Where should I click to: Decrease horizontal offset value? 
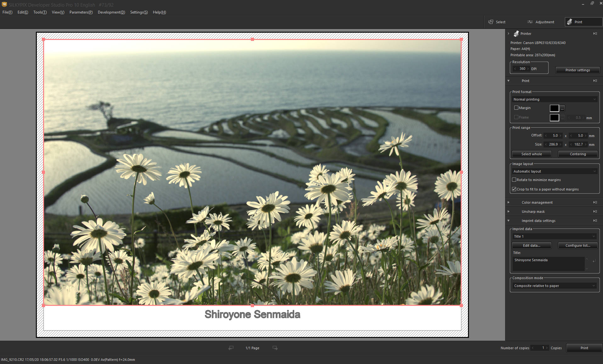(546, 136)
